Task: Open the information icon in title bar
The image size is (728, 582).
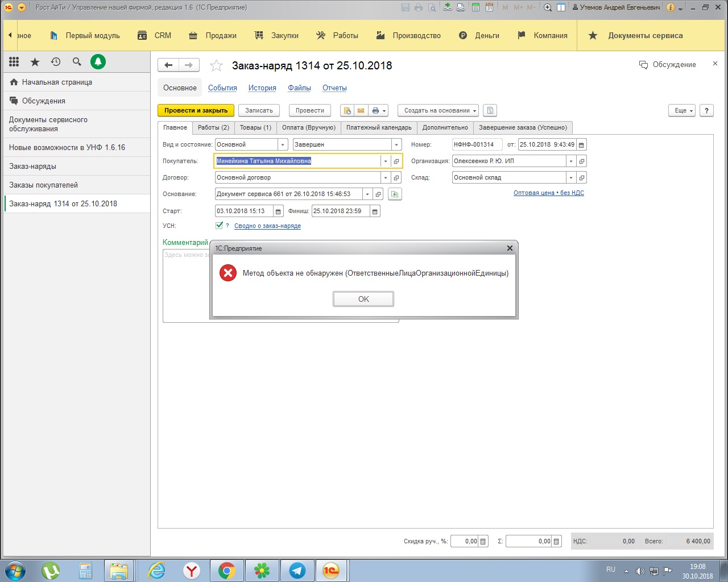Action: pyautogui.click(x=671, y=7)
